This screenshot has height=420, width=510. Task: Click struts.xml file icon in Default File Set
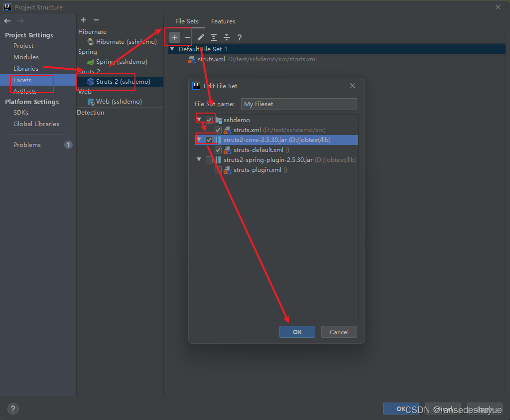192,59
